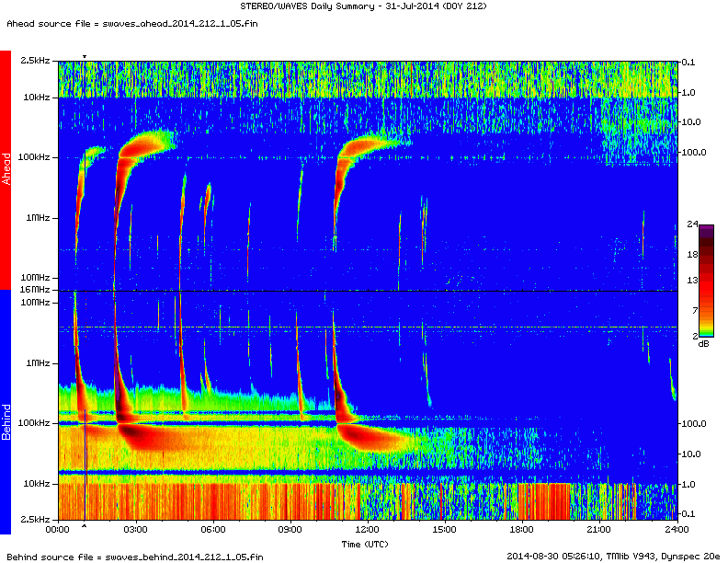
Task: Click the 24 value on the color scale
Action: (692, 224)
